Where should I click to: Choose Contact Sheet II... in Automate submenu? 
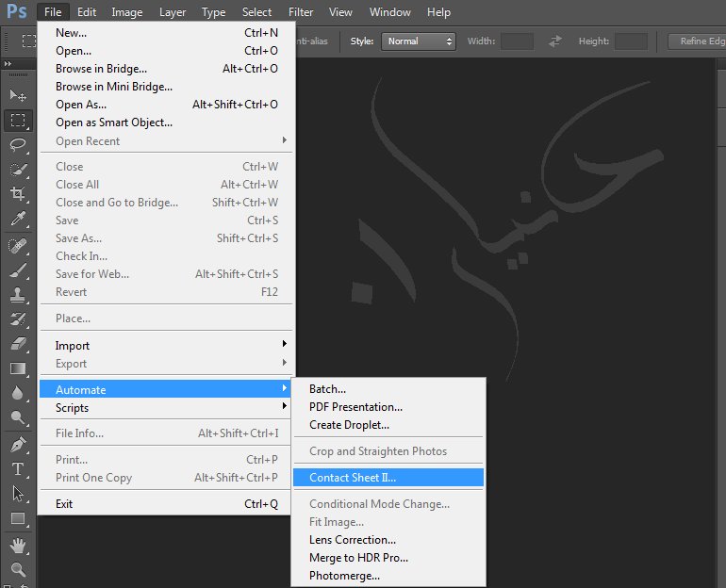(x=388, y=478)
